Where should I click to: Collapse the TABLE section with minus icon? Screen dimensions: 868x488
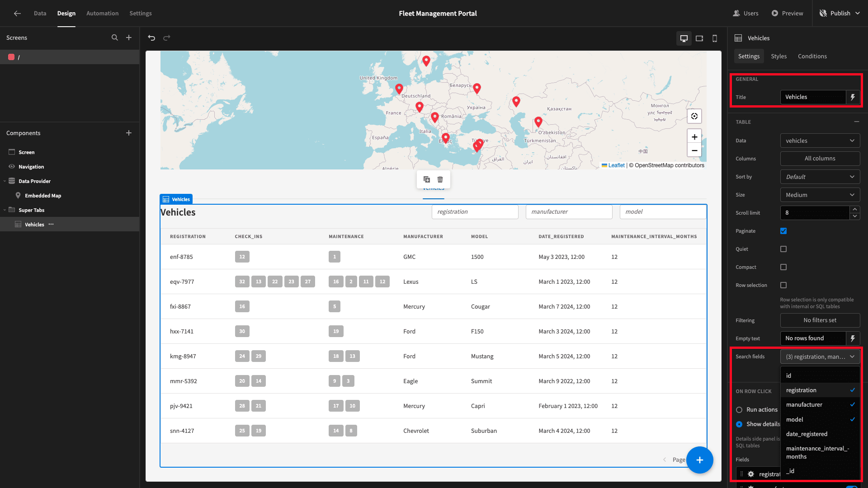pos(856,122)
